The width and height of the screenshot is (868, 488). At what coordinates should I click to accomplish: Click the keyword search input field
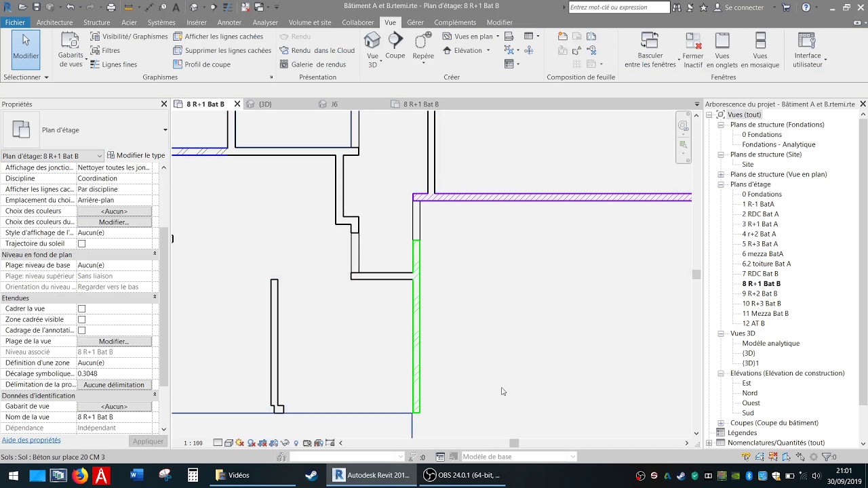point(618,7)
